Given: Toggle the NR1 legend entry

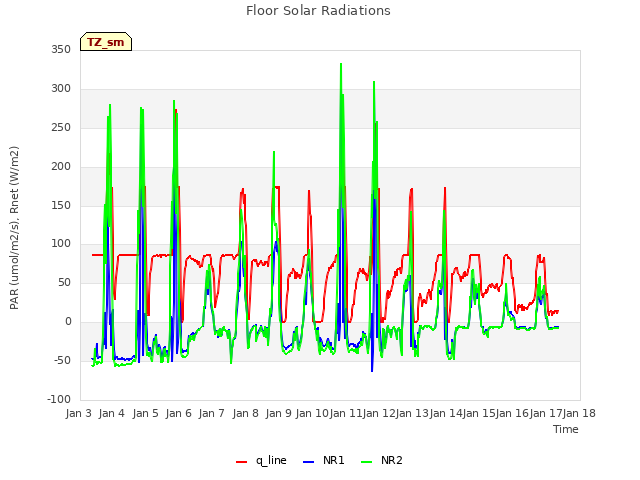Looking at the screenshot, I should coord(324,460).
